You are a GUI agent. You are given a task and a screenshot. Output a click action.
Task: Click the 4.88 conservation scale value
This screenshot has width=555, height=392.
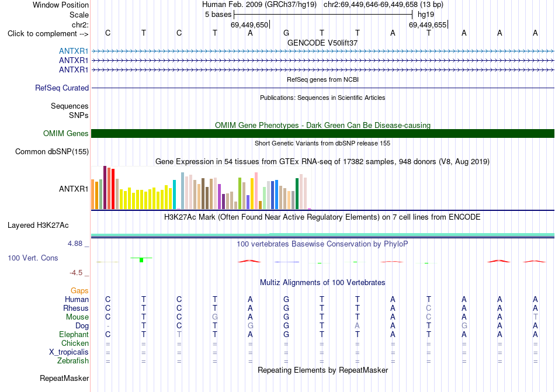75,244
